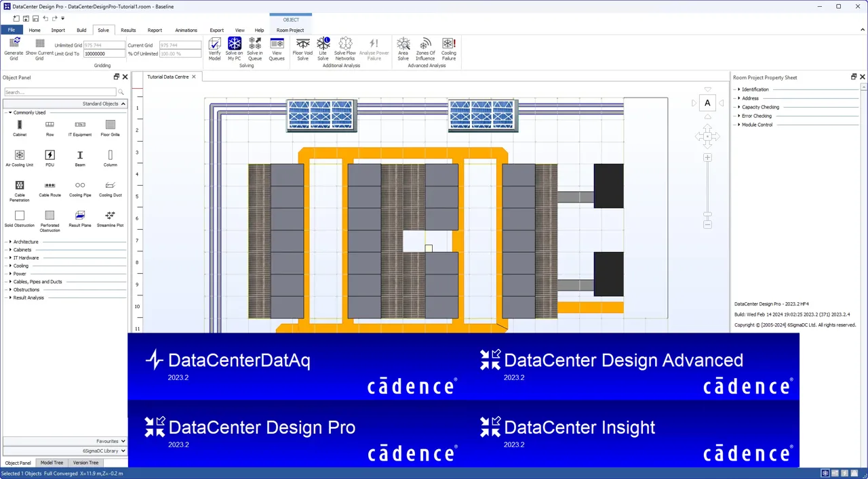Close Tutorial Data Centre tab
Image resolution: width=868 pixels, height=479 pixels.
tap(193, 77)
